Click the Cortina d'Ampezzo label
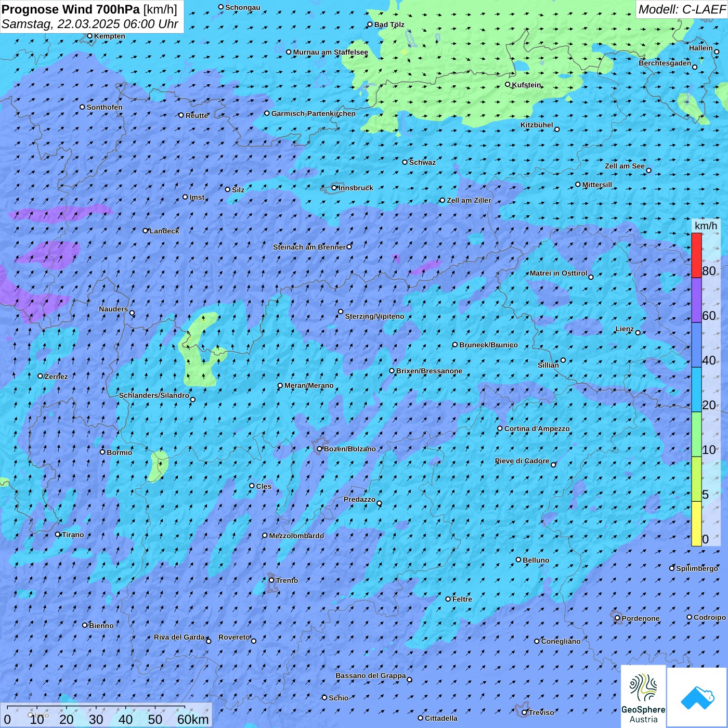This screenshot has width=728, height=728. click(x=537, y=428)
